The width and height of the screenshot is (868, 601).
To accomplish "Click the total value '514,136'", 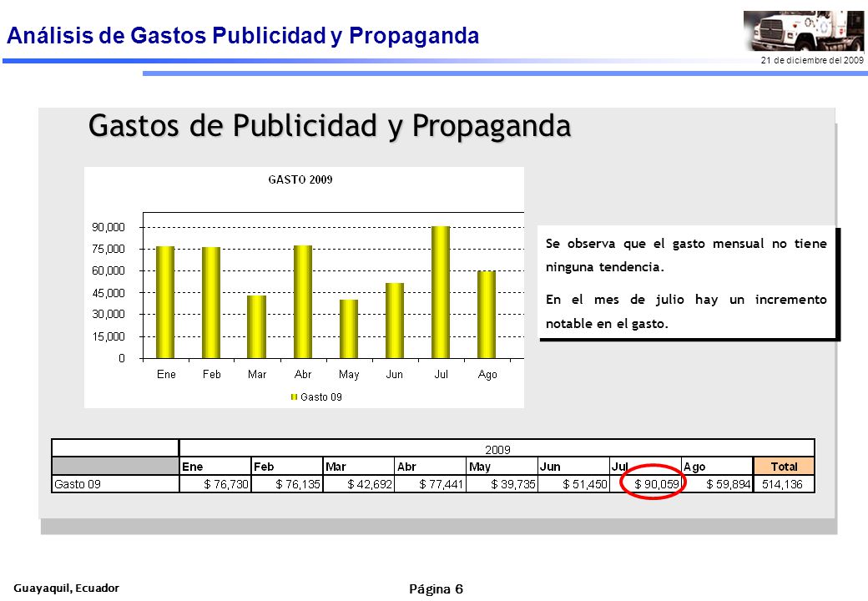I will click(x=784, y=484).
